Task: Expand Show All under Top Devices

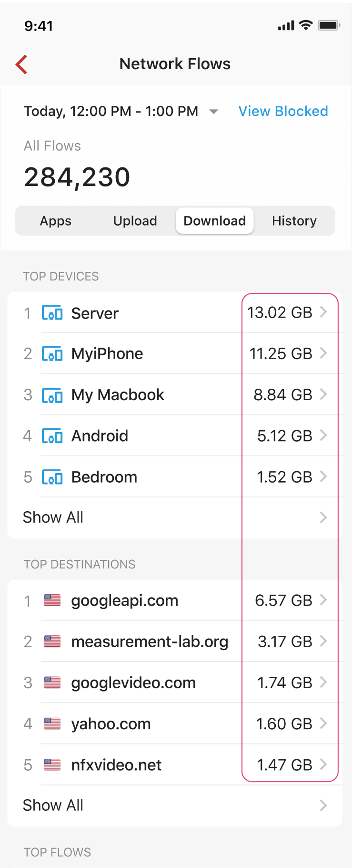Action: [x=175, y=517]
